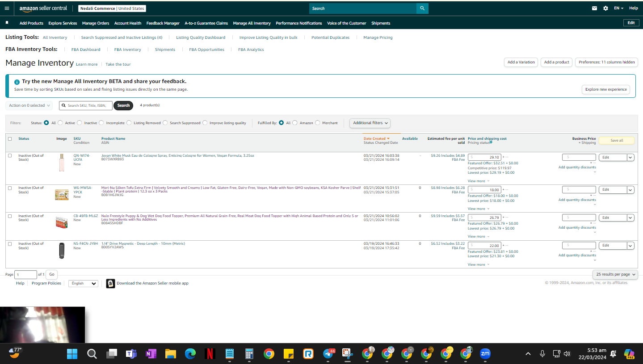Sort by the Date Created column header
The height and width of the screenshot is (364, 643).
click(x=376, y=138)
